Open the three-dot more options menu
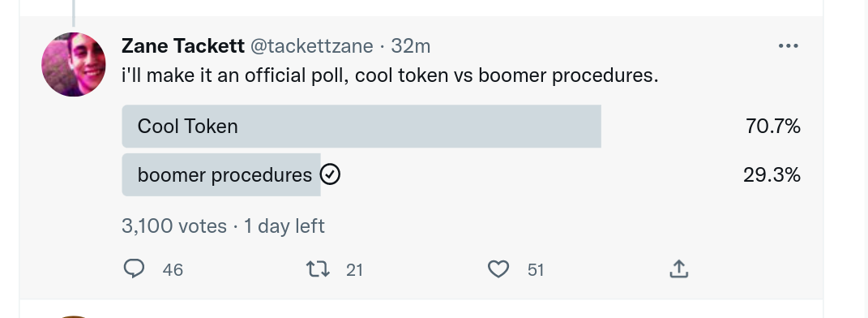The width and height of the screenshot is (868, 318). (x=788, y=46)
